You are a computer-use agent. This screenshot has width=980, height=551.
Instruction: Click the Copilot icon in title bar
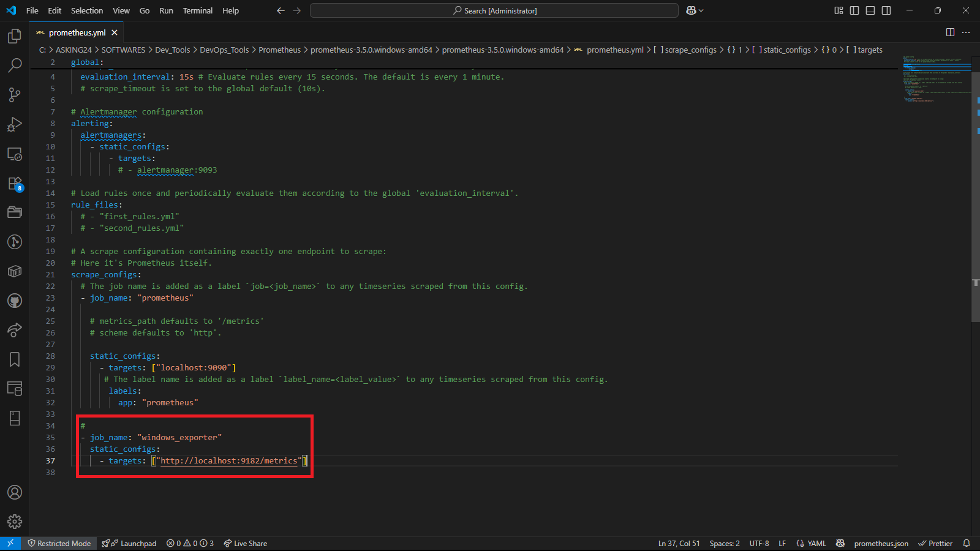point(692,10)
